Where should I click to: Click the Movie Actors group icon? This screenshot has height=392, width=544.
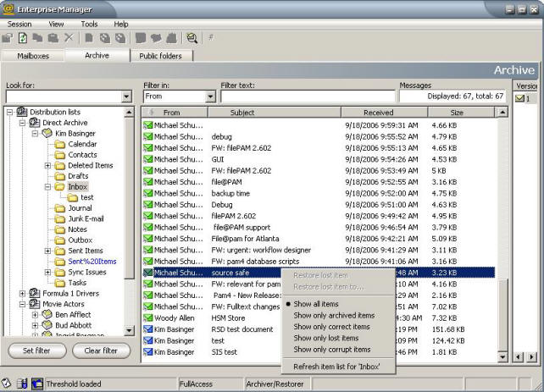(x=35, y=304)
